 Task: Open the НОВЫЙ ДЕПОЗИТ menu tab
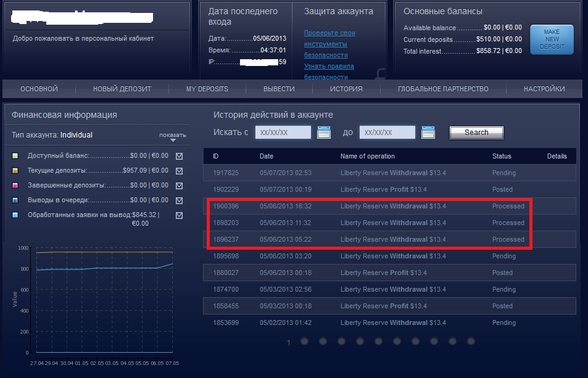point(122,89)
